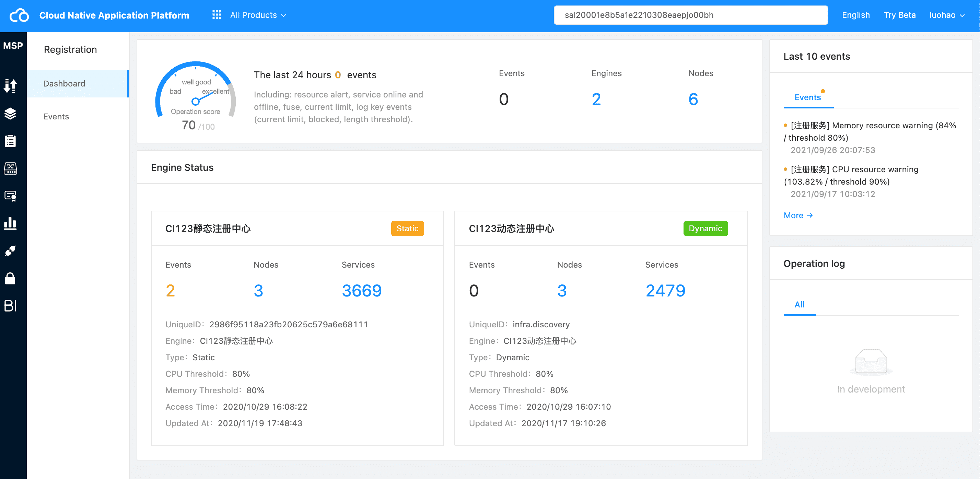
Task: Open the BI sidebar icon
Action: (x=10, y=305)
